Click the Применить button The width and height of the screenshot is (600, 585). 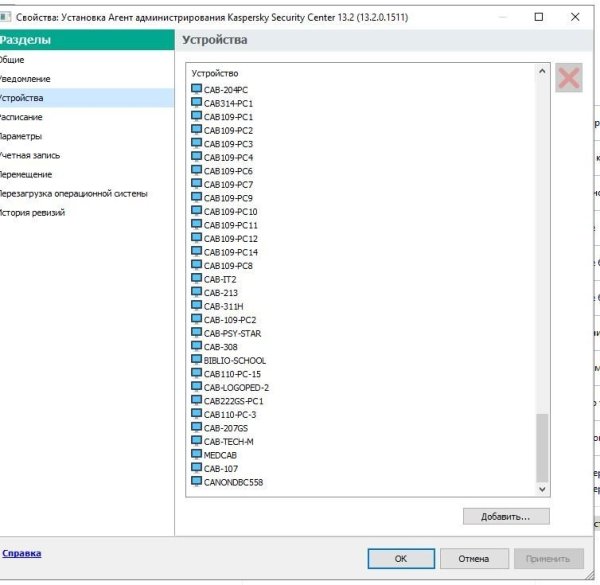tap(548, 559)
